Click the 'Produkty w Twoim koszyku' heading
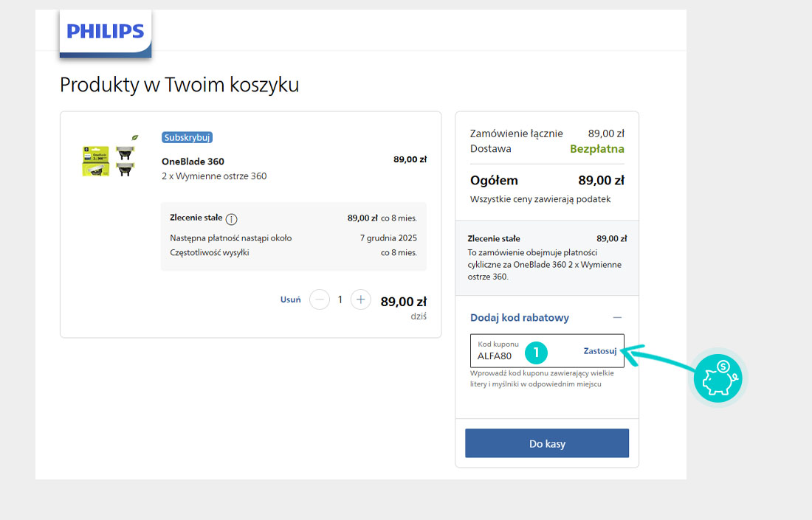This screenshot has width=812, height=520. pos(179,85)
